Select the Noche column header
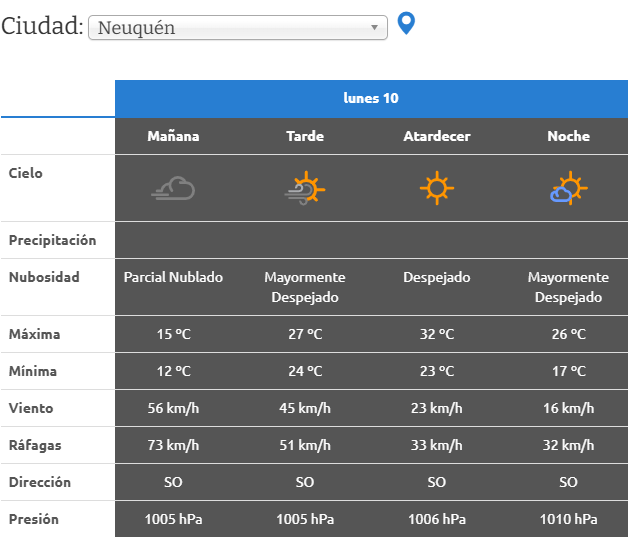 568,136
